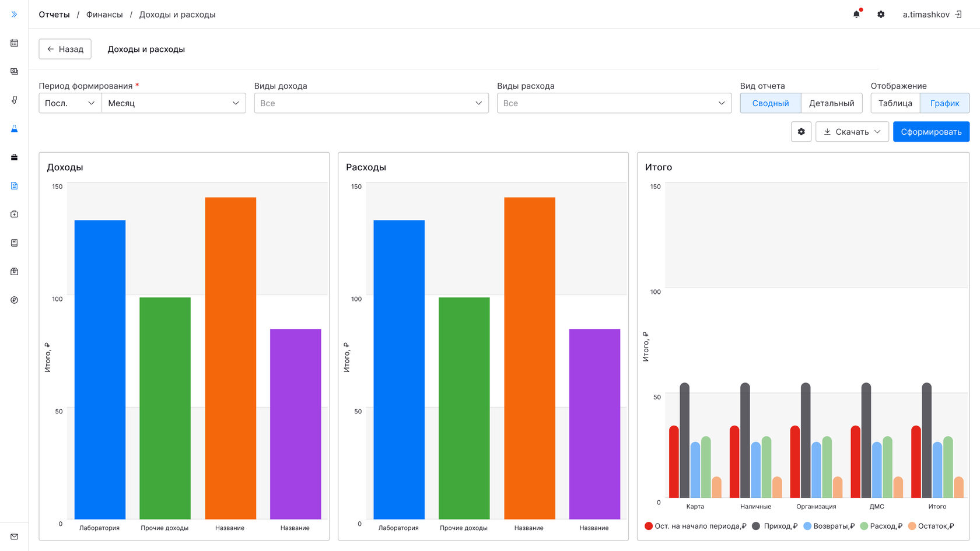Go to Отчеты breadcrumb
980x551 pixels.
tap(54, 15)
